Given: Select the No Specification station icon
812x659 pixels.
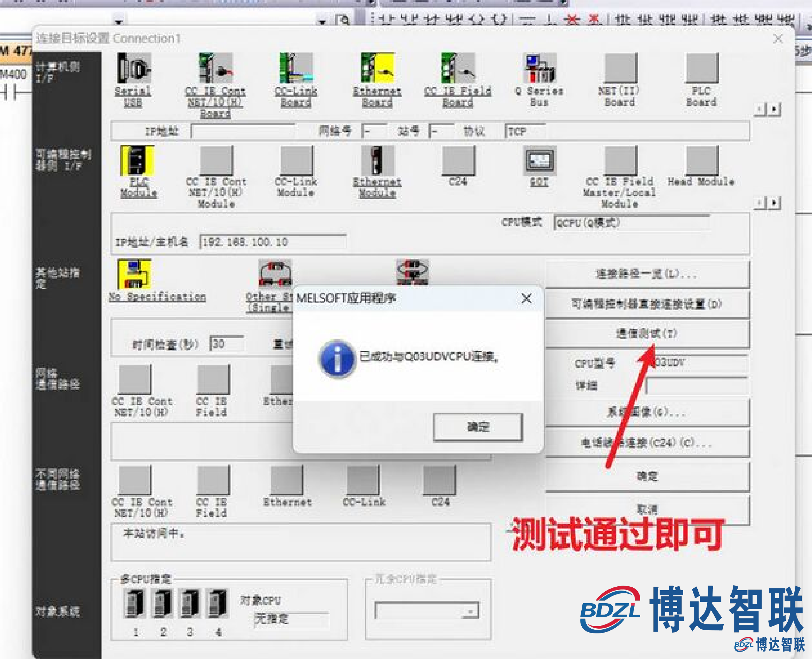Looking at the screenshot, I should (x=134, y=274).
